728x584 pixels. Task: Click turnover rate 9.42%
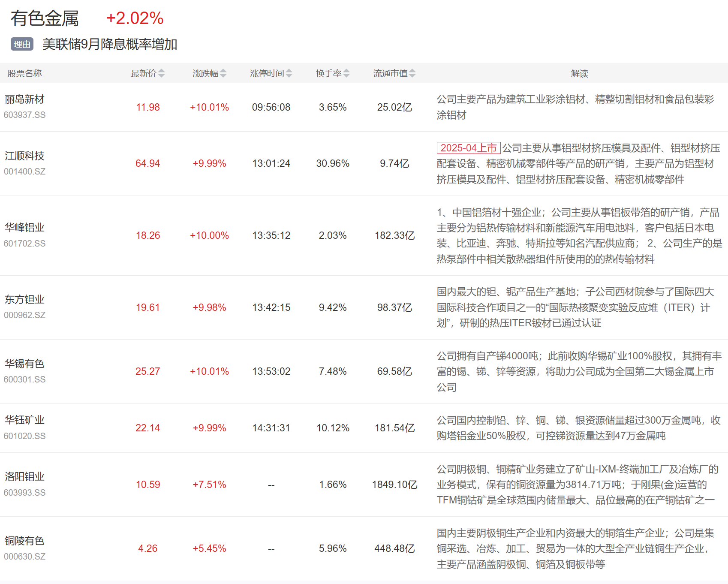333,307
